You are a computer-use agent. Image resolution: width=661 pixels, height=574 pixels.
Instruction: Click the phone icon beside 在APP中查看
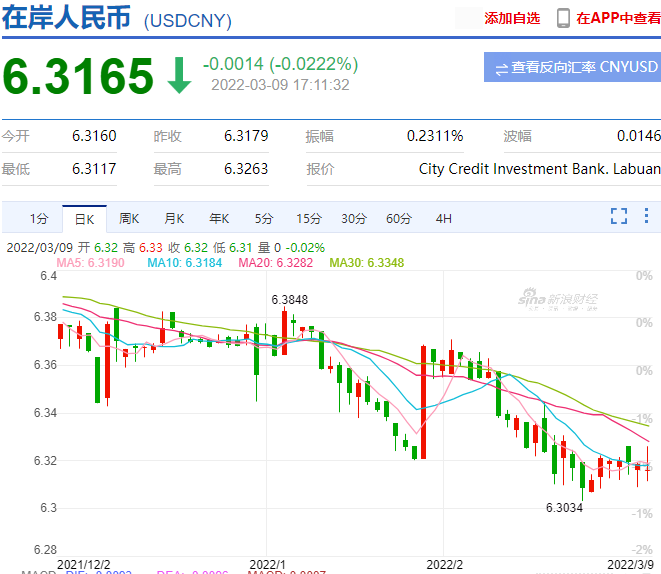[563, 18]
